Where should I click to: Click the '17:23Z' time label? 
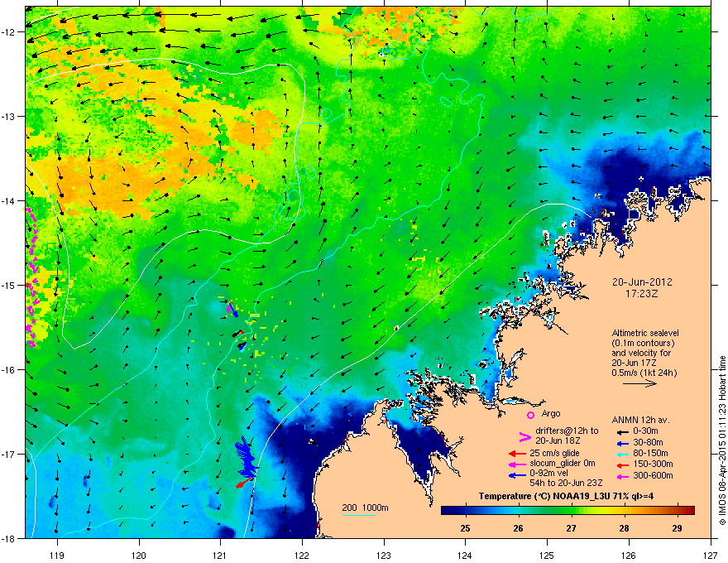point(642,294)
